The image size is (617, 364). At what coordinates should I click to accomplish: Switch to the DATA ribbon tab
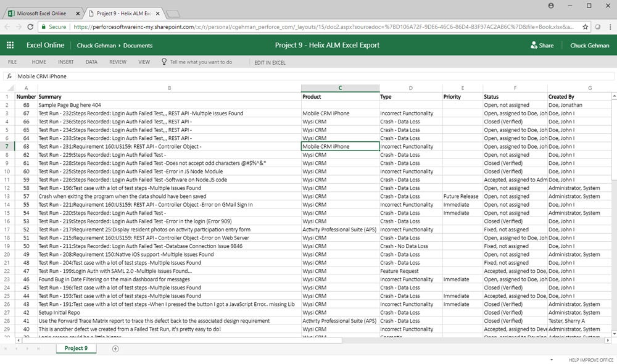(91, 61)
